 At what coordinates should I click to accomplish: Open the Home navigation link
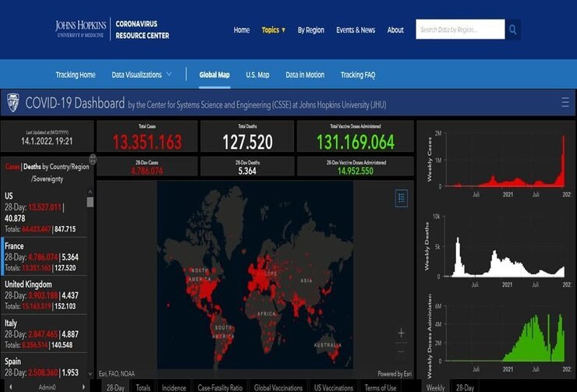click(242, 30)
